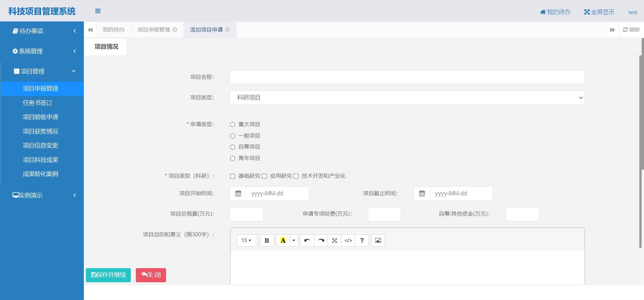Viewport: 644px width, 300px height.
Task: Switch to the 我的待办 tab
Action: point(114,30)
